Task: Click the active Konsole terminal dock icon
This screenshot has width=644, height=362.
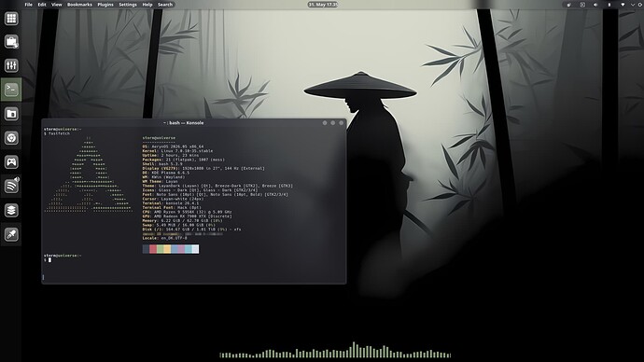Action: (11, 90)
